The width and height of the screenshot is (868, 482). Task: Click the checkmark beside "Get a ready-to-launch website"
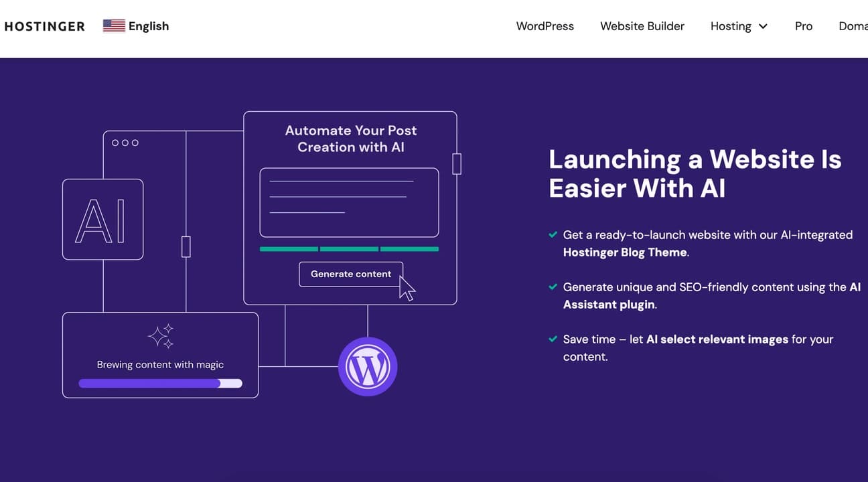[x=553, y=235]
